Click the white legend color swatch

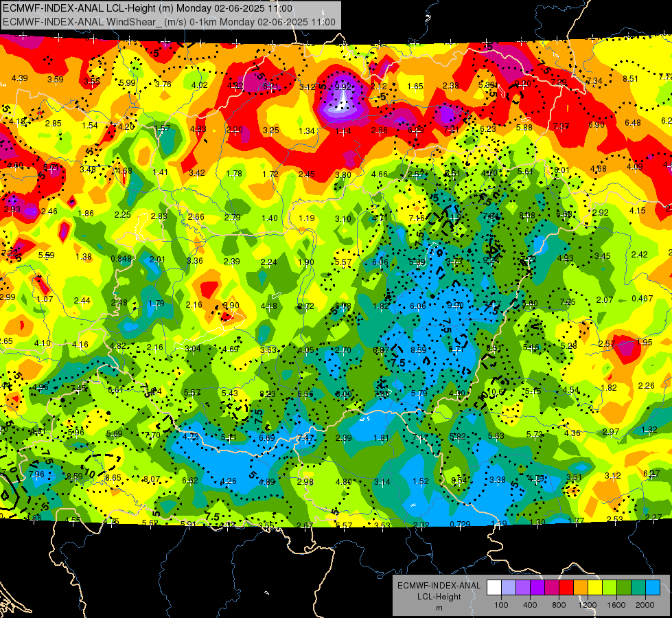click(494, 588)
